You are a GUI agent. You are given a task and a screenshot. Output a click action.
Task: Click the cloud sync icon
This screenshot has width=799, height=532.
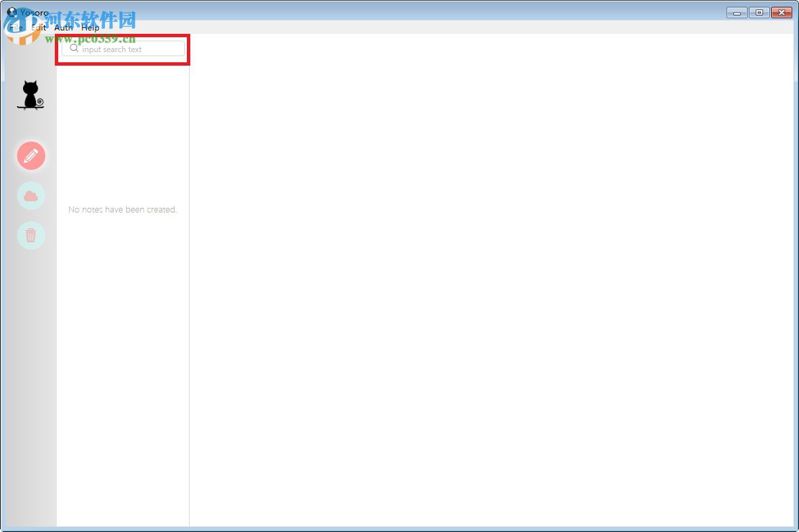31,196
